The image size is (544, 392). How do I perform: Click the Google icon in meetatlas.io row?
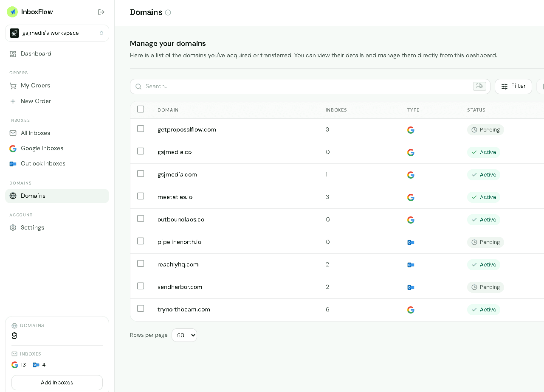pos(411,197)
